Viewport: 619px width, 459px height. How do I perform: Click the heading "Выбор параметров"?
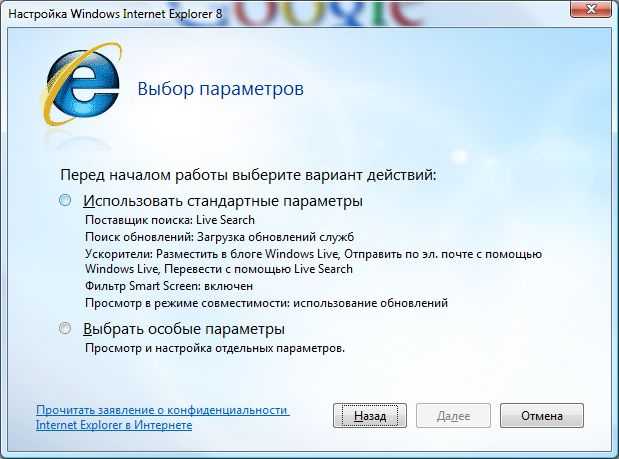221,88
